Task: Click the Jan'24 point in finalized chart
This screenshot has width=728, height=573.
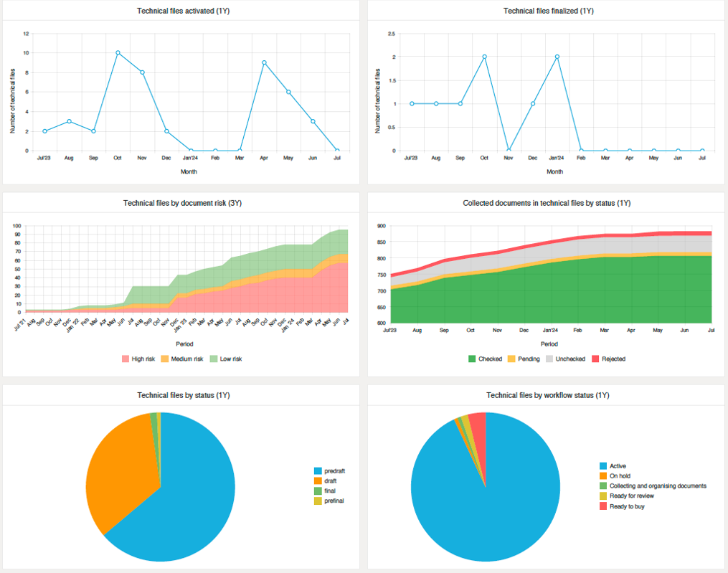Action: (557, 57)
